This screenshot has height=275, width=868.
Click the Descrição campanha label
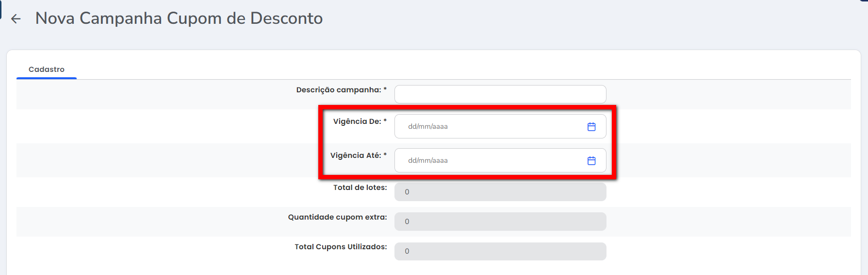point(339,90)
